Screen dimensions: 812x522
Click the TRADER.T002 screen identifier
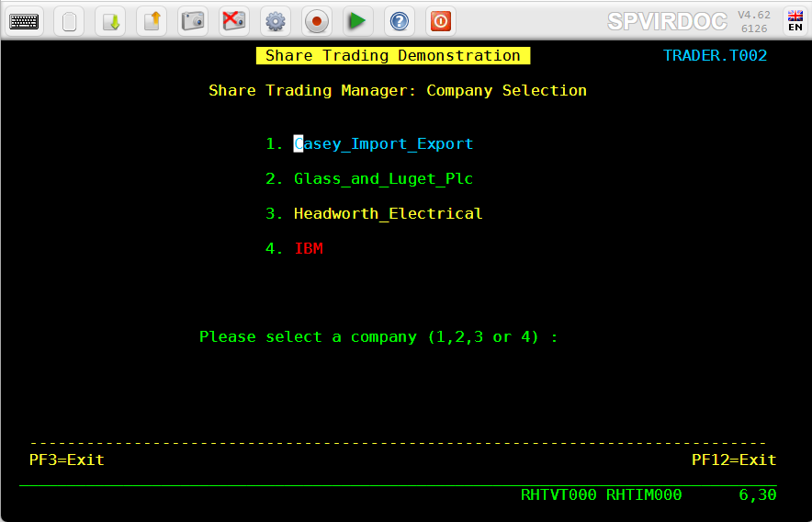click(x=715, y=55)
